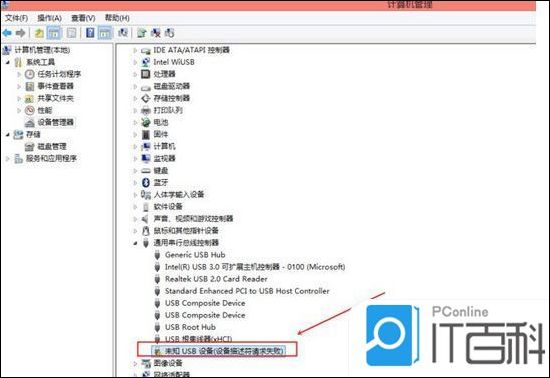Click the Up one level folder icon

(39, 33)
